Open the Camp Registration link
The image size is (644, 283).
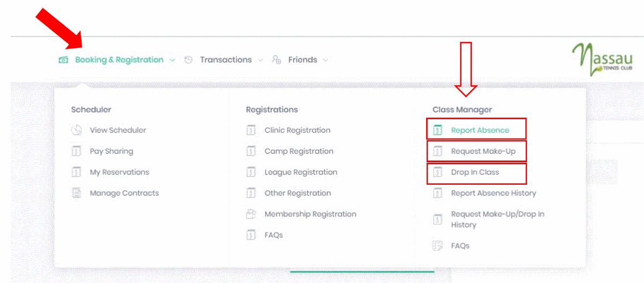coord(298,151)
